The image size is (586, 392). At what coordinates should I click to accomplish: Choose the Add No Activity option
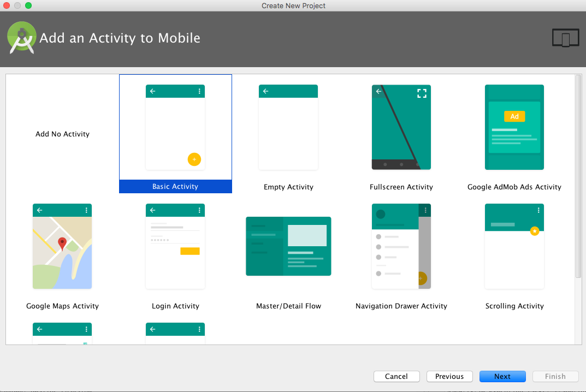[62, 134]
